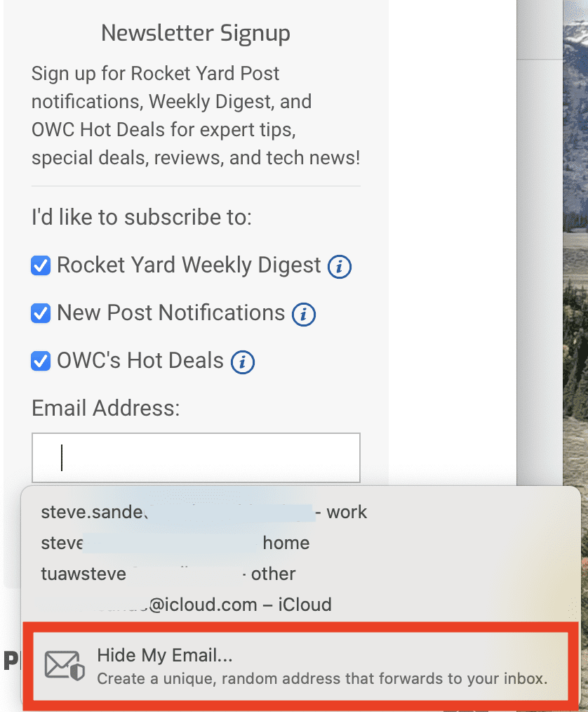Viewport: 588px width, 712px height.
Task: Click the "I'd like to subscribe to:" text
Action: 141,217
